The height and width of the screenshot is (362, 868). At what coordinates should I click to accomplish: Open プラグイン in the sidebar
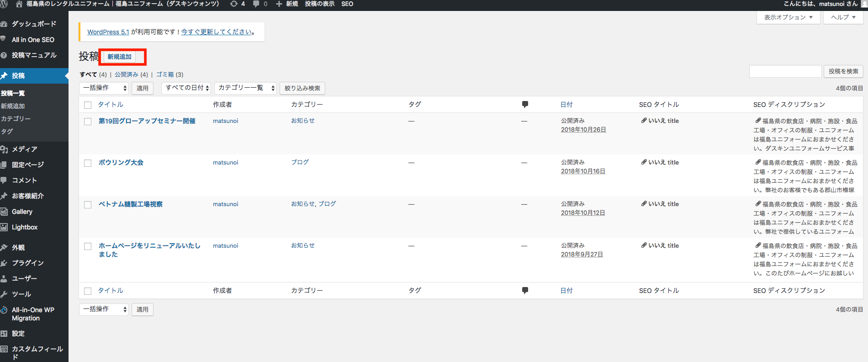click(x=27, y=263)
